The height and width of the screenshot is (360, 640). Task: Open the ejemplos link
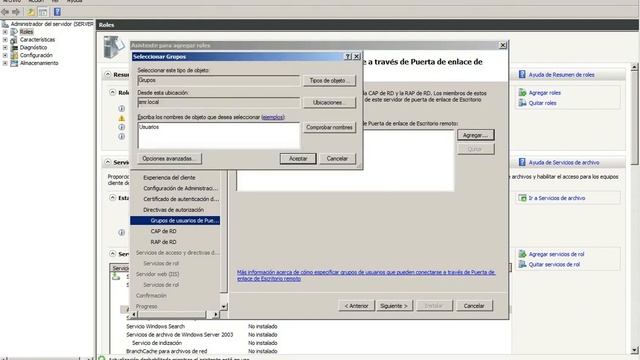click(x=272, y=117)
